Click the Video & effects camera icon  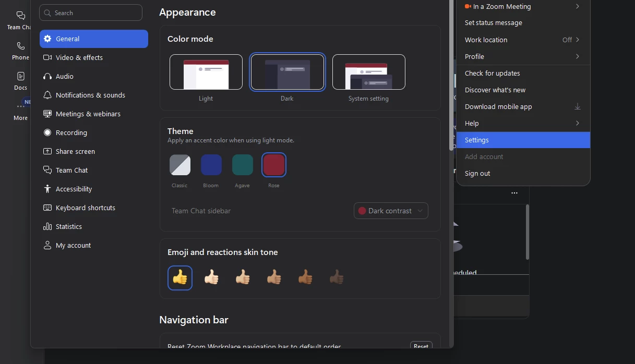click(47, 57)
